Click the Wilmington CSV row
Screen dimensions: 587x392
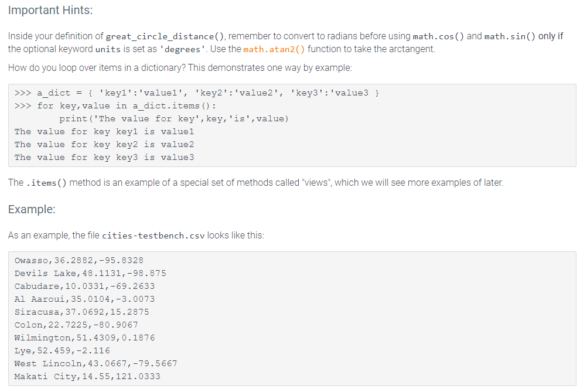[84, 338]
